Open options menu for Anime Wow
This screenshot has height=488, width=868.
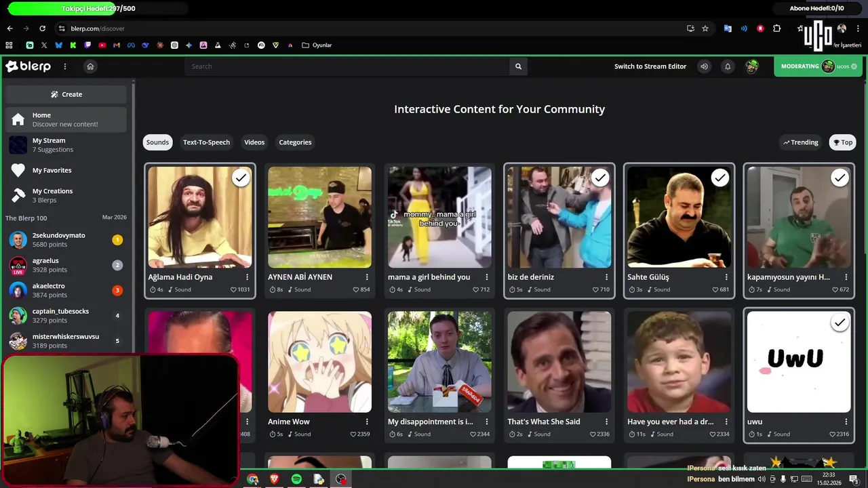pyautogui.click(x=367, y=422)
